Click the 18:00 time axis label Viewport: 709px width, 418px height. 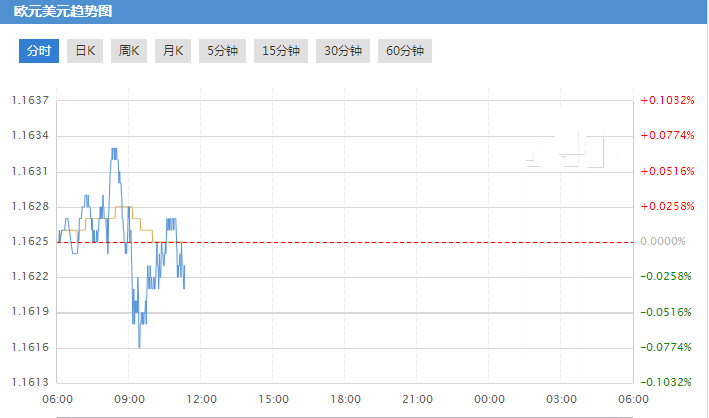(x=346, y=399)
